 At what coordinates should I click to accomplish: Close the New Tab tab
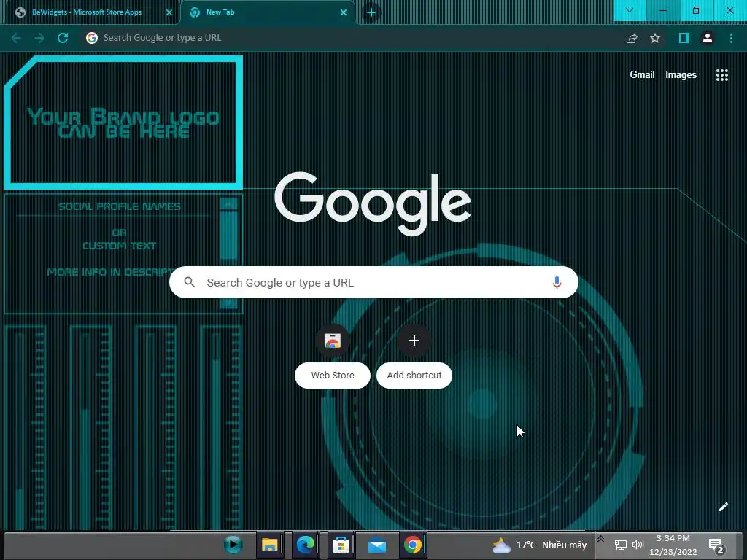point(344,12)
